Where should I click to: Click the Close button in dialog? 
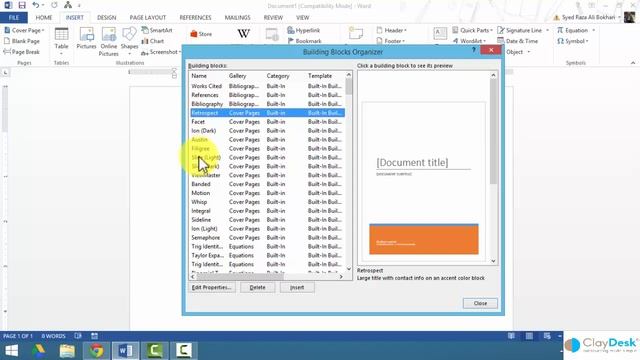pos(480,303)
